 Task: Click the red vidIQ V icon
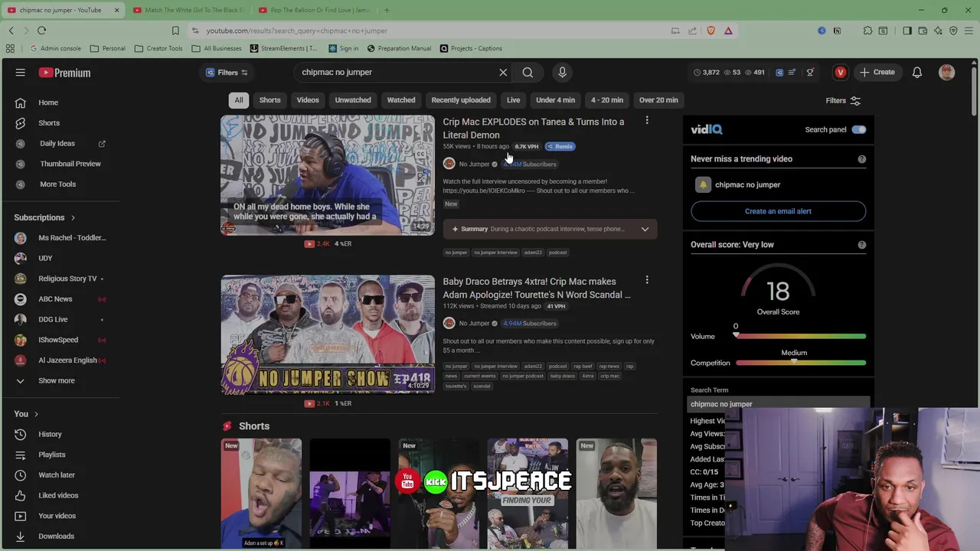[841, 73]
